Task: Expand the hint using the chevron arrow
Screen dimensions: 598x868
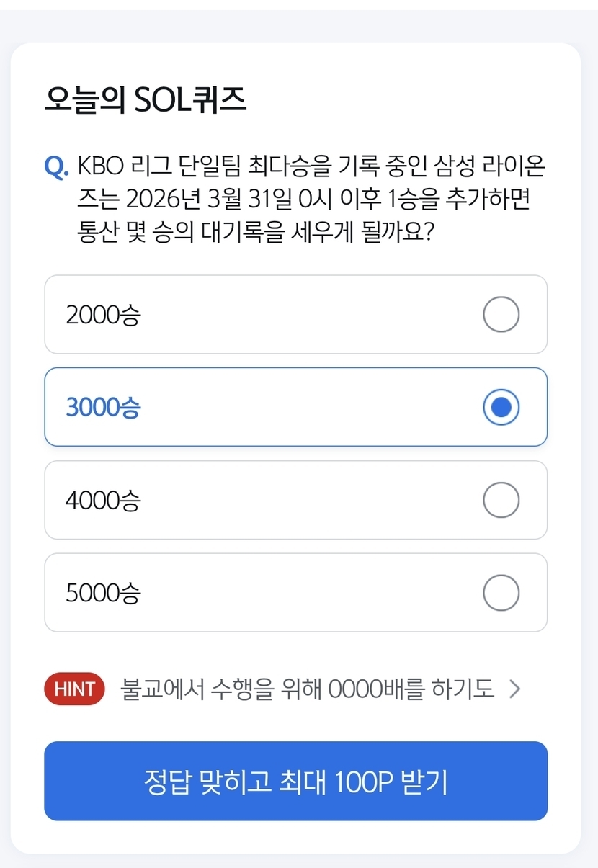Action: click(x=514, y=689)
